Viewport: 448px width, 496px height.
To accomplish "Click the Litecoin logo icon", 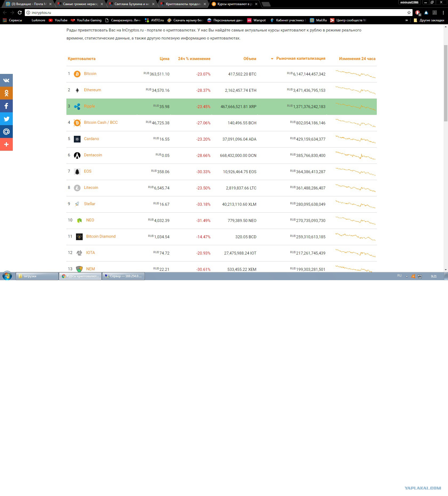I will click(77, 188).
